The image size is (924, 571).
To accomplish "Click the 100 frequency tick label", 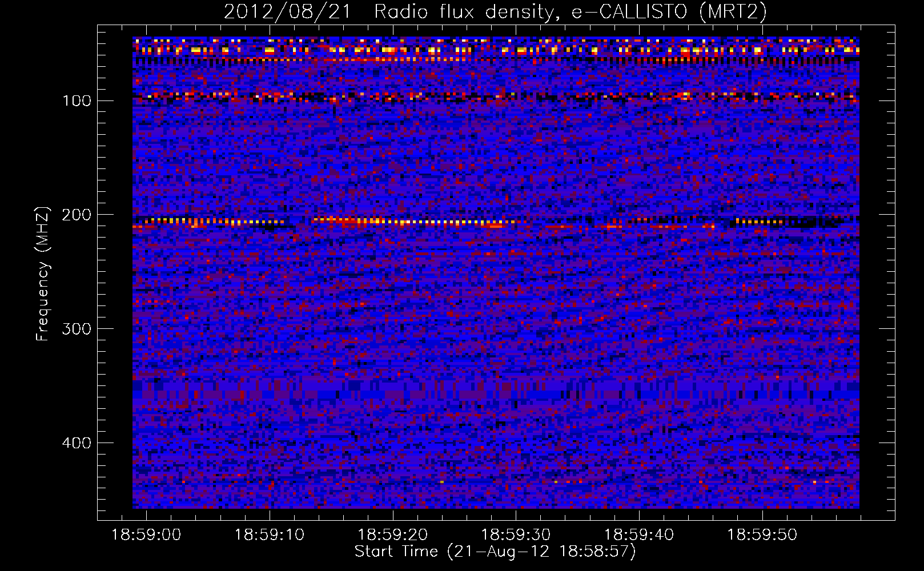I will pyautogui.click(x=77, y=101).
